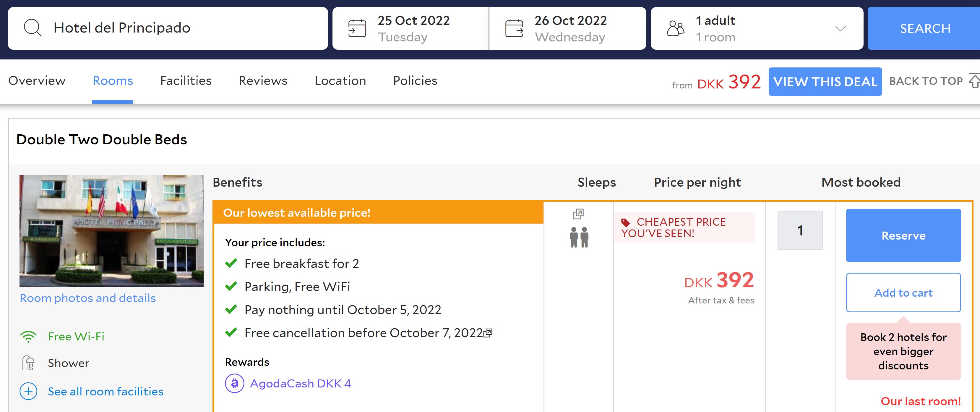Click the guest occupancy people icon
The image size is (980, 412).
(x=676, y=28)
